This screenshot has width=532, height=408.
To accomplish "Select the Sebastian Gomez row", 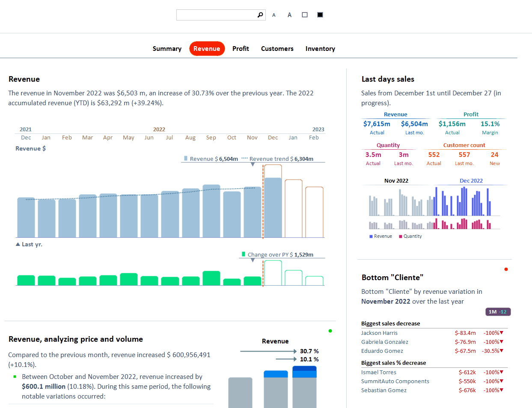I will point(434,390).
